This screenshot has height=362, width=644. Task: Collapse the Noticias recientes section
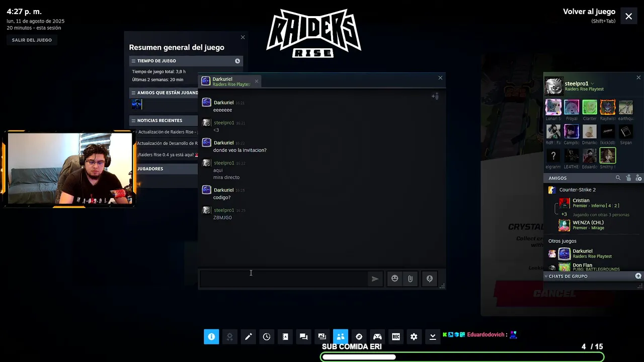tap(133, 121)
